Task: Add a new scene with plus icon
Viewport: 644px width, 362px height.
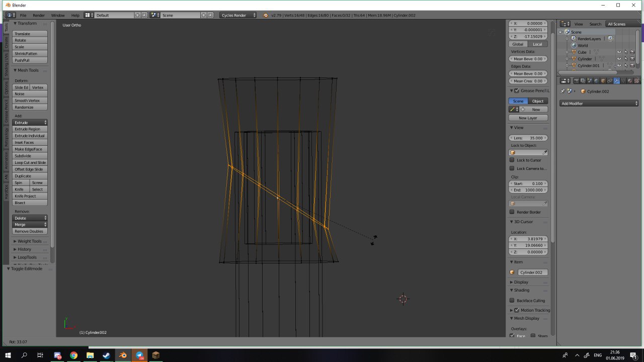Action: [x=203, y=15]
